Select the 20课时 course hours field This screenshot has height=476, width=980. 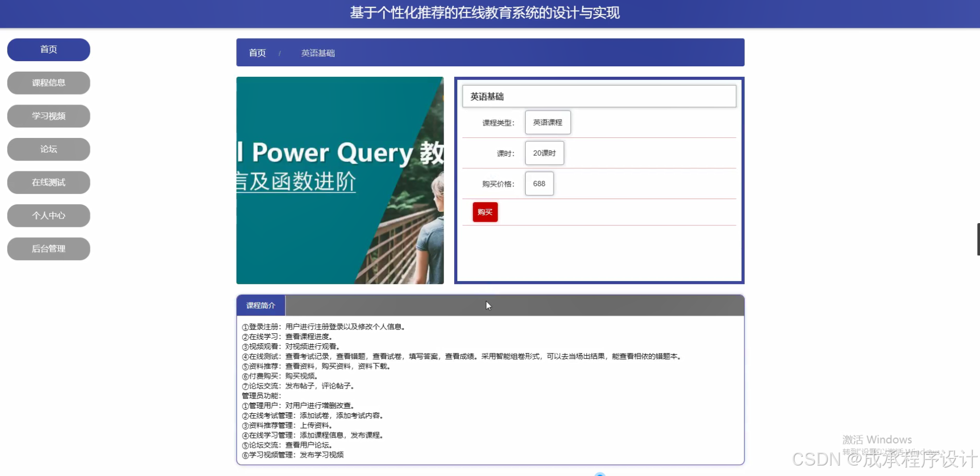pyautogui.click(x=544, y=153)
